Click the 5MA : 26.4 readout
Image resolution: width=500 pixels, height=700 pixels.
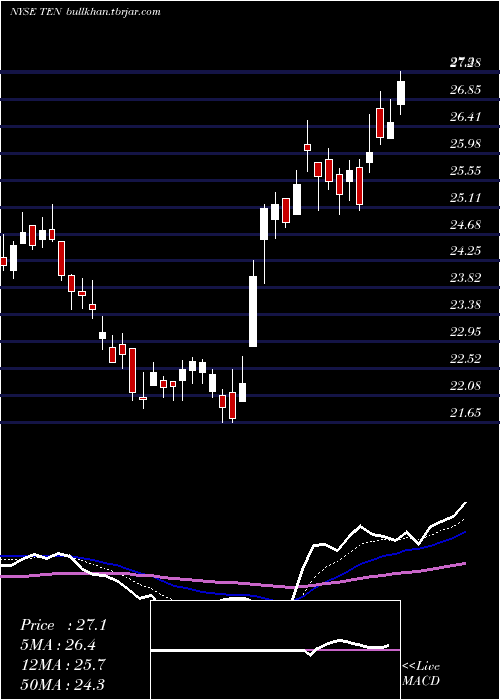59,645
